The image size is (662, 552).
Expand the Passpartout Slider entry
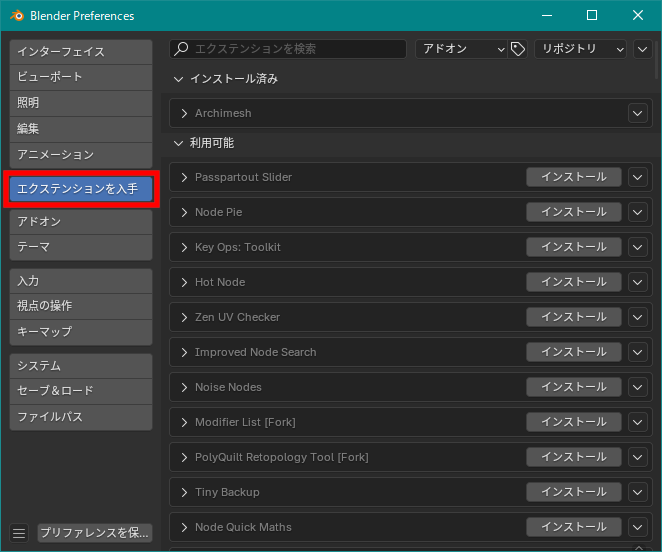[x=184, y=177]
